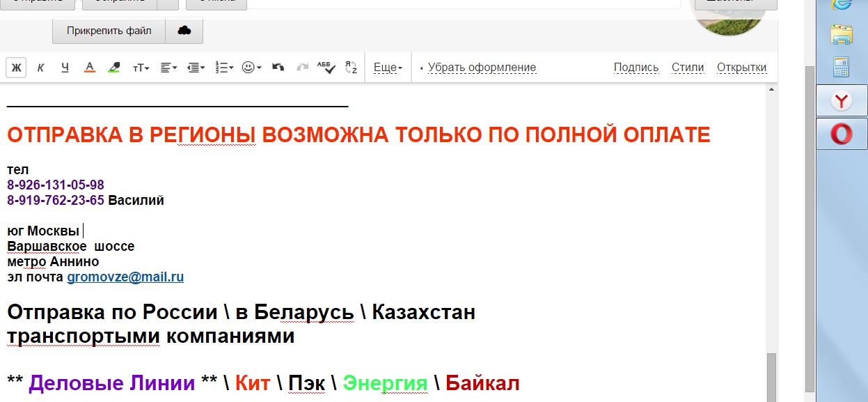Open the numbered list options
Image resolution: width=868 pixels, height=402 pixels.
224,68
